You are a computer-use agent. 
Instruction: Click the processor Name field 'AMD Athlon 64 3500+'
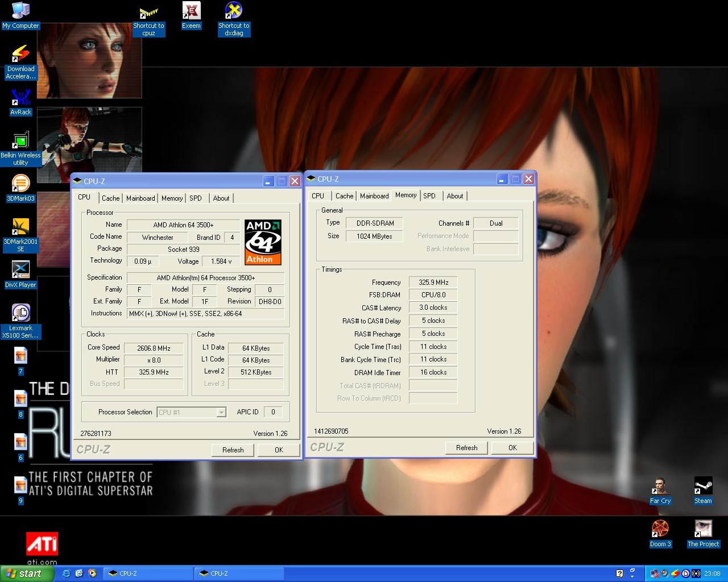pyautogui.click(x=183, y=225)
